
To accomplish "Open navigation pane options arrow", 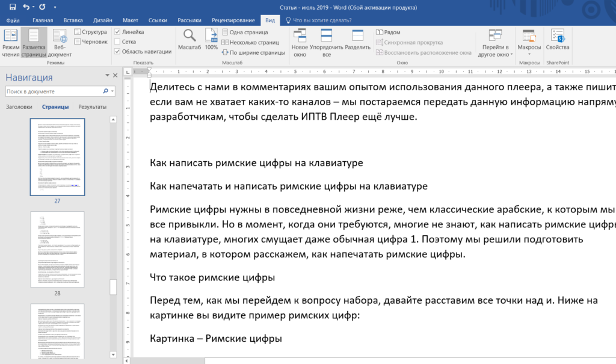I will pos(107,75).
